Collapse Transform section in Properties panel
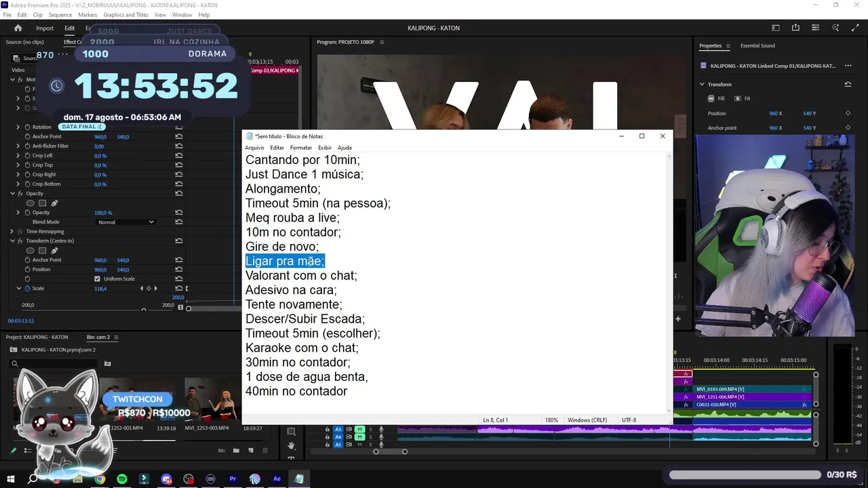Viewport: 868px width, 488px height. [x=702, y=85]
